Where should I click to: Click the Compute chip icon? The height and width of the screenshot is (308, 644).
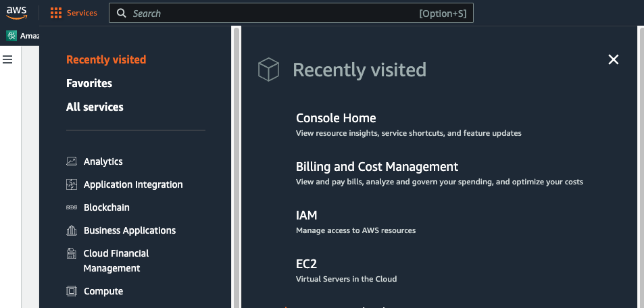72,291
